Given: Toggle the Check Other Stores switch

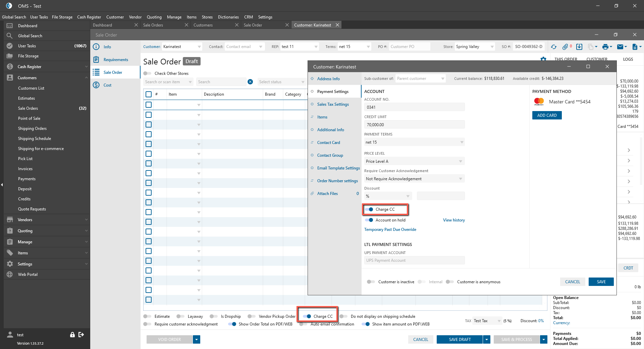Looking at the screenshot, I should click(147, 73).
